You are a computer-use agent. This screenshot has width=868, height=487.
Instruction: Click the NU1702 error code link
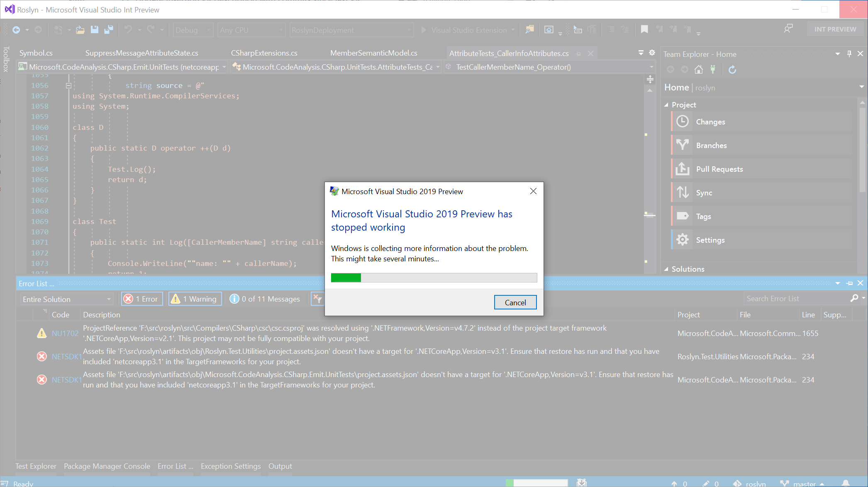[65, 333]
